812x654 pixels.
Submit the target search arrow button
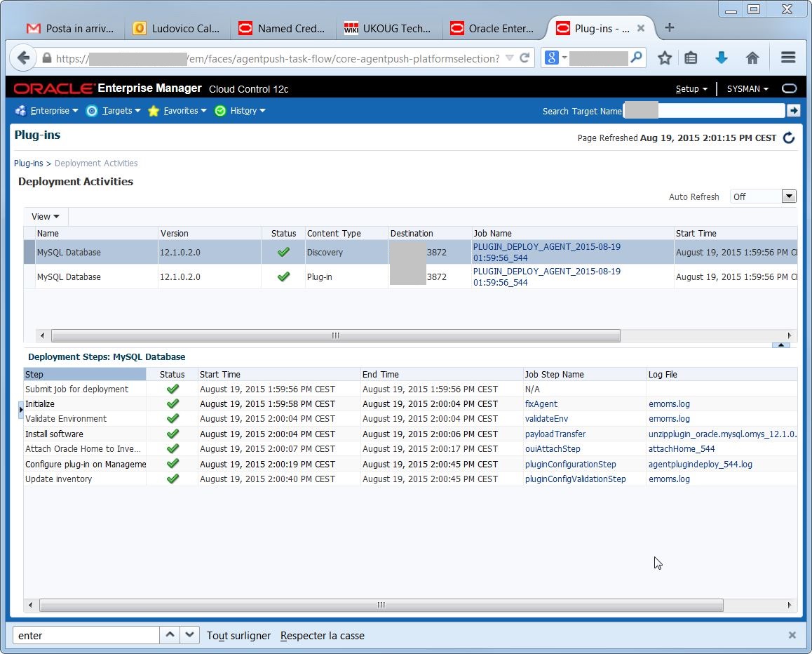coord(793,110)
